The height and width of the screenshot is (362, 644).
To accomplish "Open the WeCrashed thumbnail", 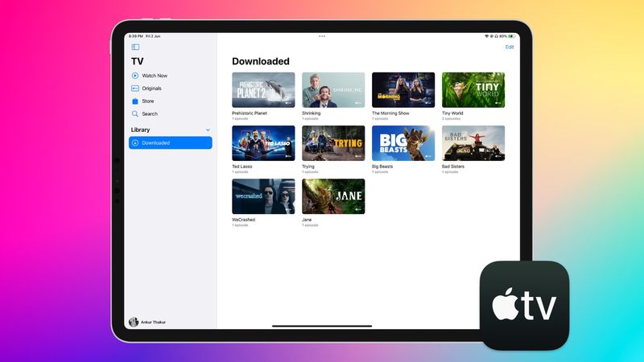I will (x=263, y=196).
